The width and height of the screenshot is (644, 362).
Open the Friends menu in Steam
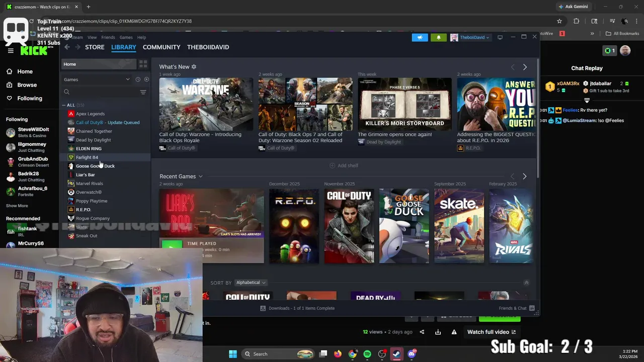[108, 37]
